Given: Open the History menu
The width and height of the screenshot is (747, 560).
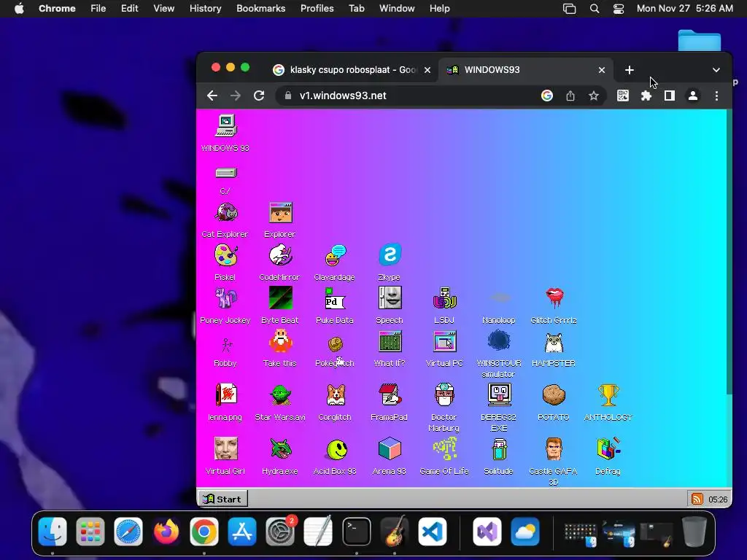Looking at the screenshot, I should [x=205, y=9].
